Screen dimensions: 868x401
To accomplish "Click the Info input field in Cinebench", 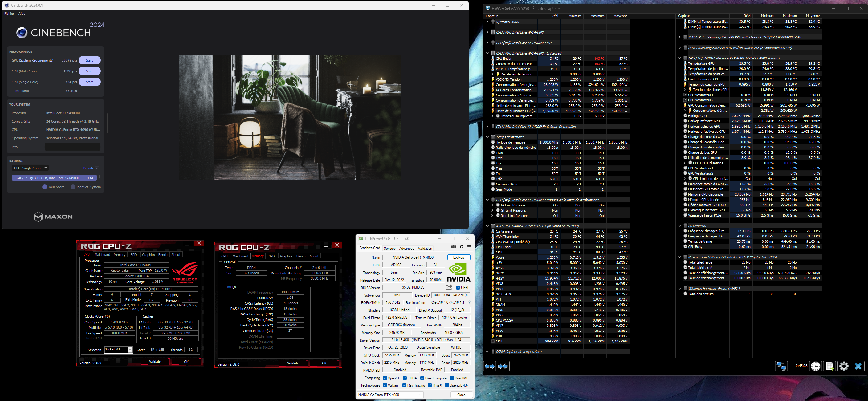I will [x=72, y=147].
